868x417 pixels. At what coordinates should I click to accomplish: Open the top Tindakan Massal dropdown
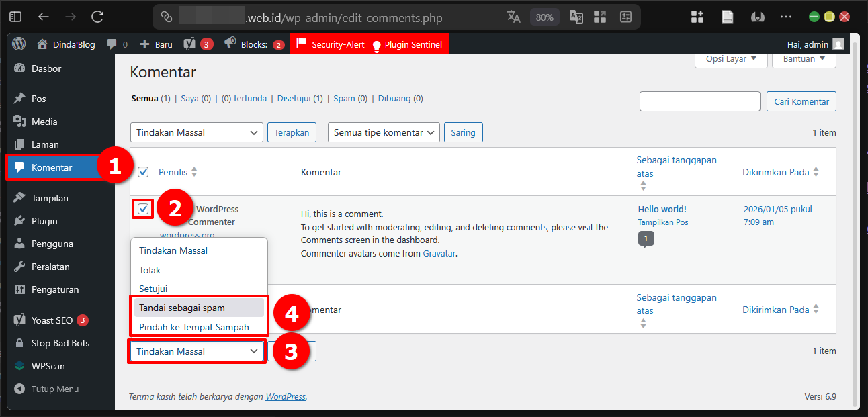coord(196,132)
